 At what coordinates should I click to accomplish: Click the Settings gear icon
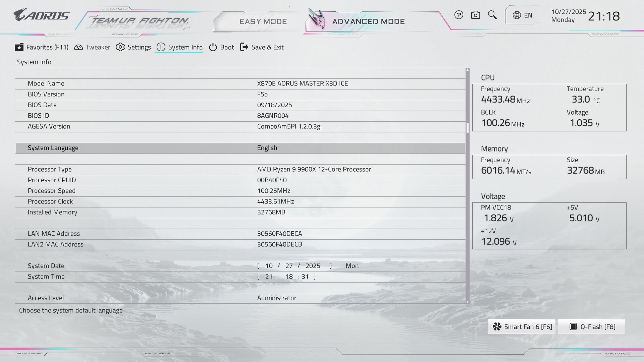(120, 47)
